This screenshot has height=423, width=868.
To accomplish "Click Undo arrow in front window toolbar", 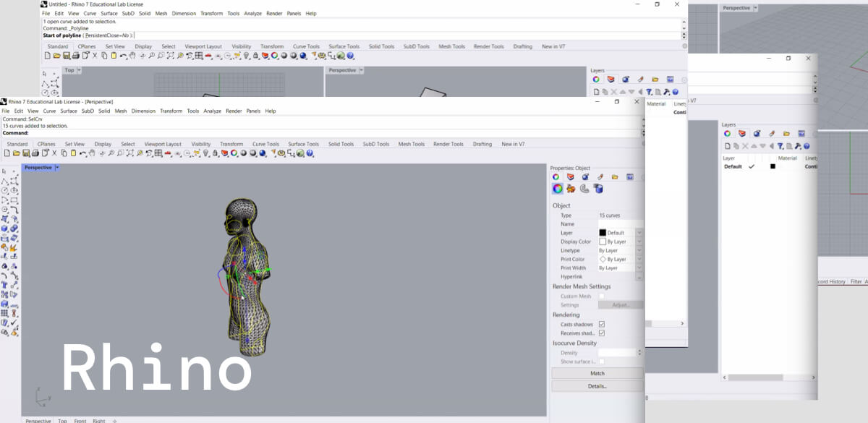I will point(83,153).
